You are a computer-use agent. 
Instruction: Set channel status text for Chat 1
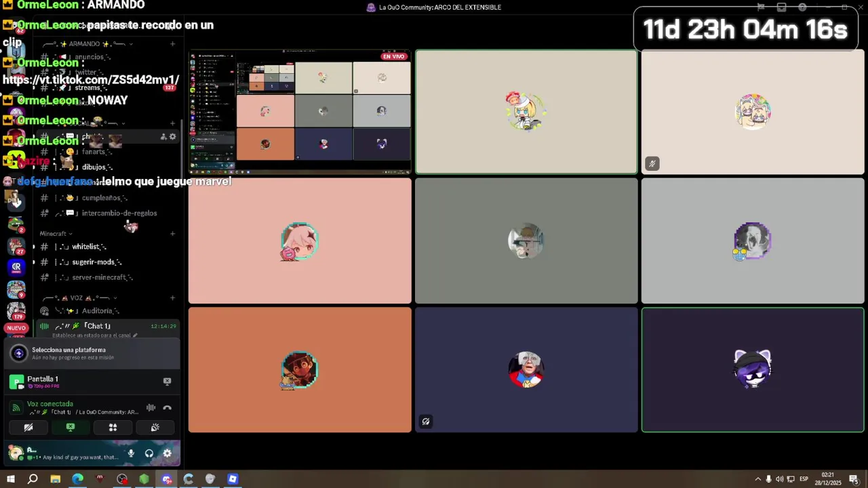point(95,335)
